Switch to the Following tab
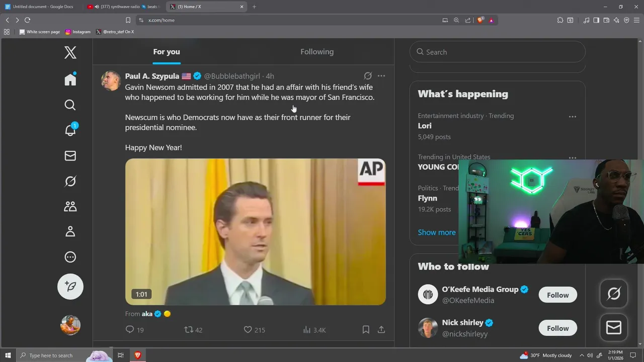This screenshot has height=362, width=644. [x=317, y=52]
